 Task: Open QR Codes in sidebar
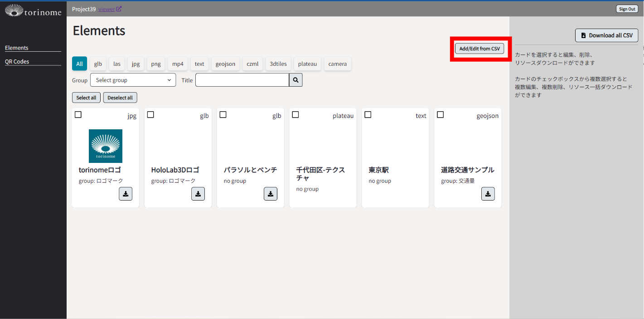(17, 62)
